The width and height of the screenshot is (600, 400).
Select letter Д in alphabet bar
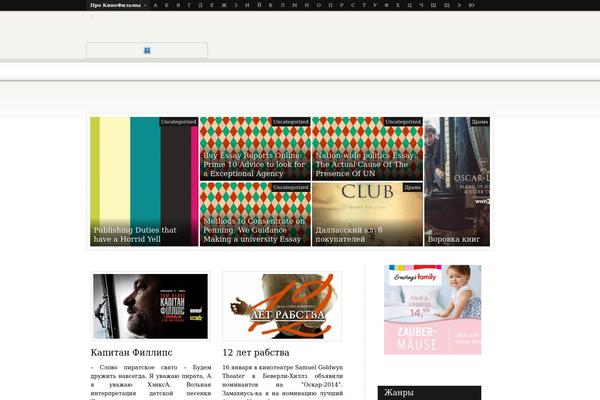point(200,5)
